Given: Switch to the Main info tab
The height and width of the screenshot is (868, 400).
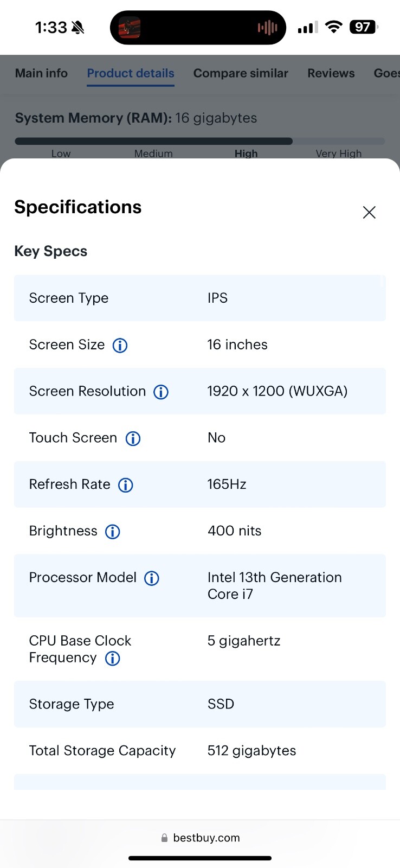Looking at the screenshot, I should coord(41,73).
